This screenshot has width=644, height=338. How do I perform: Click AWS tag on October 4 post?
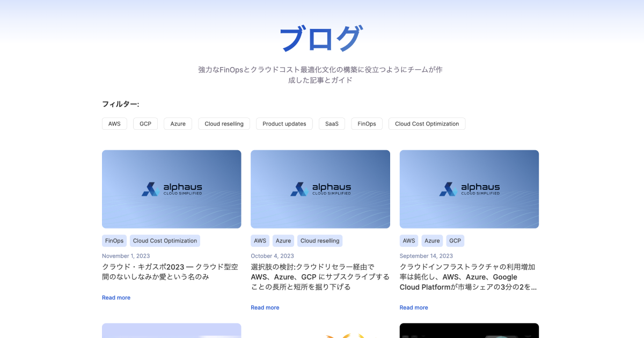tap(260, 240)
